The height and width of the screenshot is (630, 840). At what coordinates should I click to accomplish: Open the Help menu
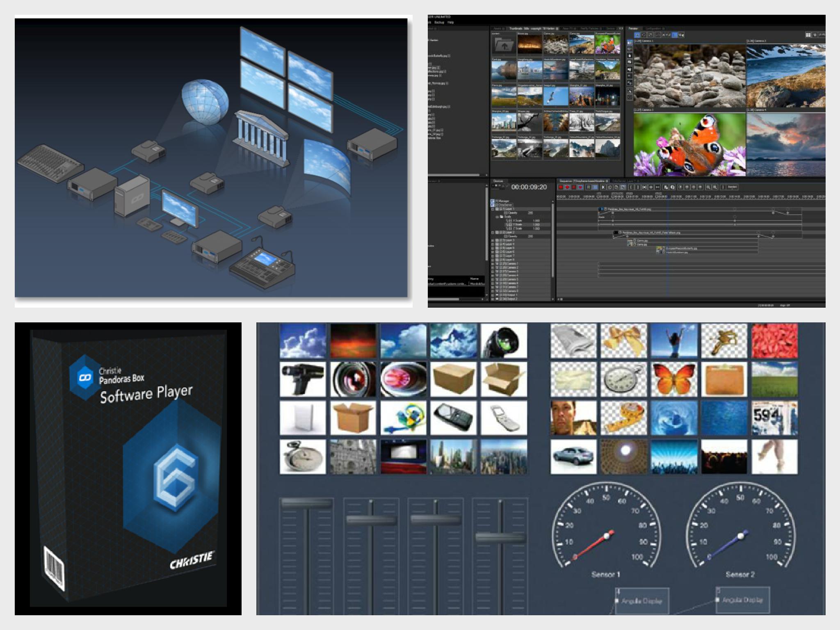[450, 23]
